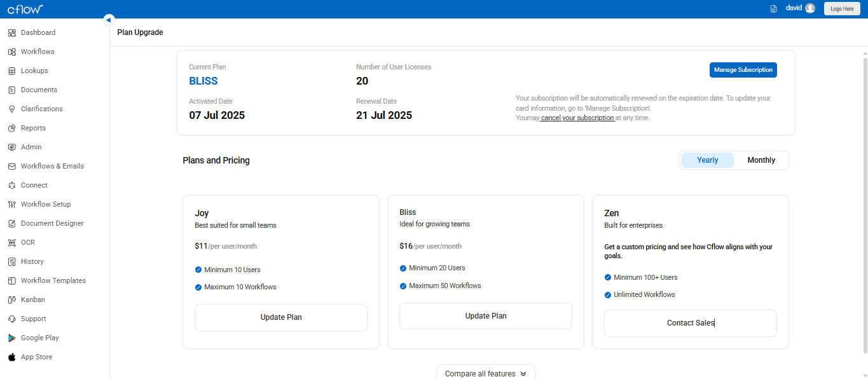Select the OCR scanner icon
The height and width of the screenshot is (379, 868).
tap(11, 242)
